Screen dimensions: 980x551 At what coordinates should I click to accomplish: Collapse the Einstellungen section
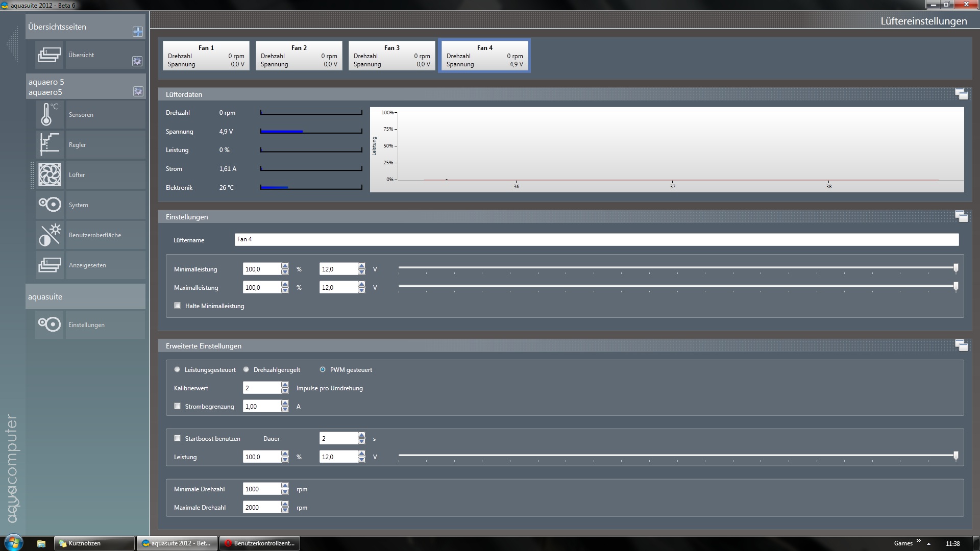961,216
